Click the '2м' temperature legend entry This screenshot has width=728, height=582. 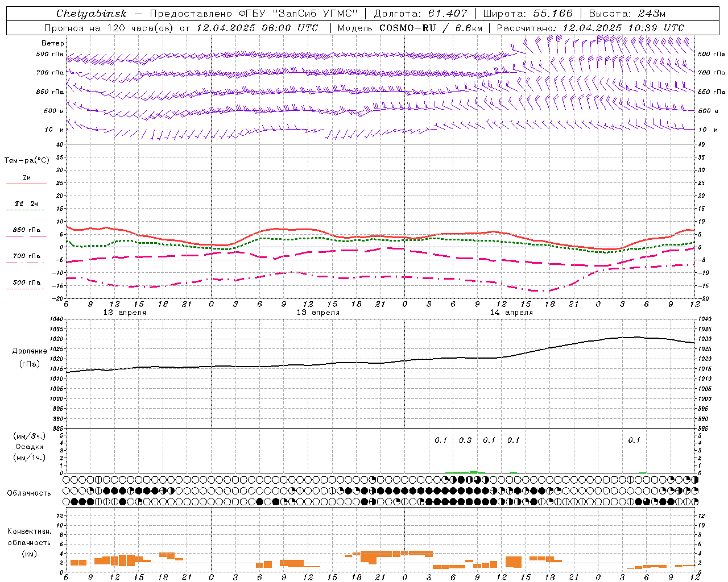coord(27,178)
